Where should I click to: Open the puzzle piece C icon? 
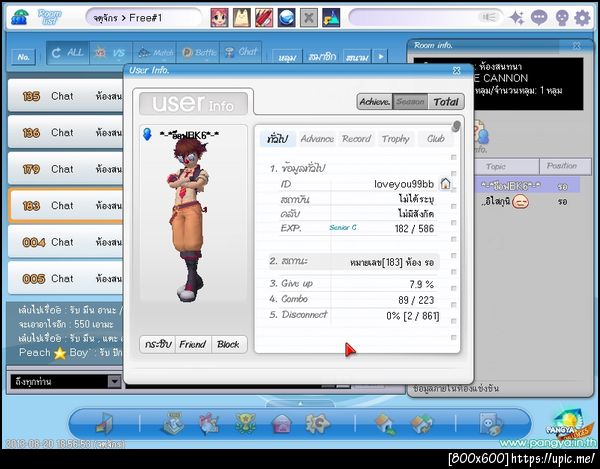317,423
